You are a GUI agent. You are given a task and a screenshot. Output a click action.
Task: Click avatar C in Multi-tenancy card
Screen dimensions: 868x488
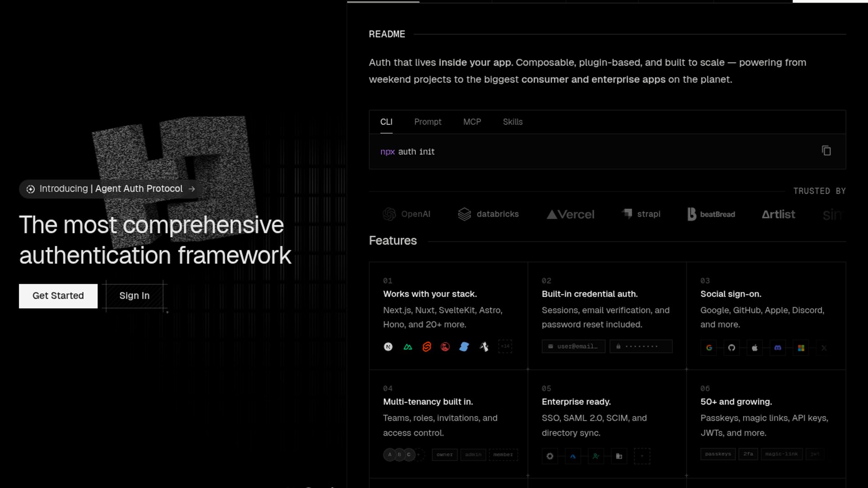click(409, 455)
